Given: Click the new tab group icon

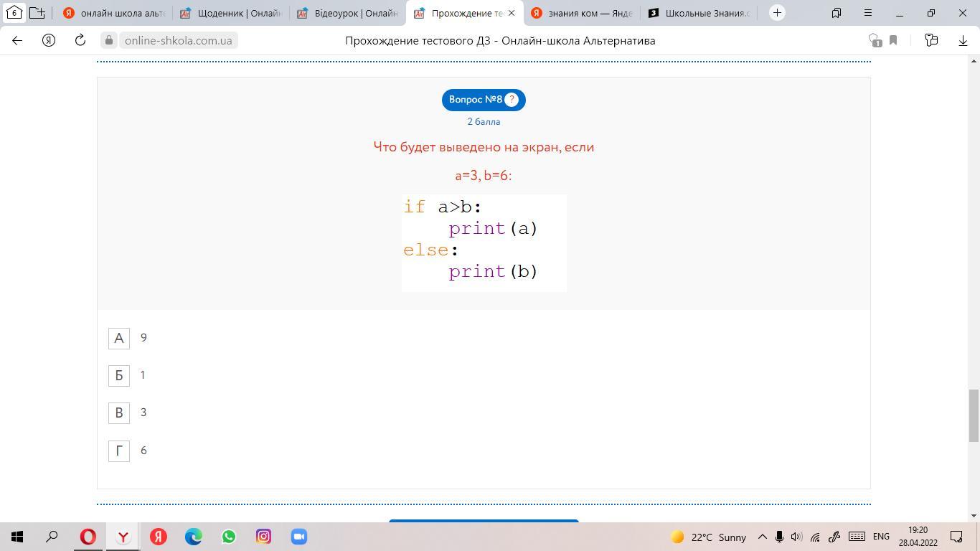Looking at the screenshot, I should [x=37, y=13].
